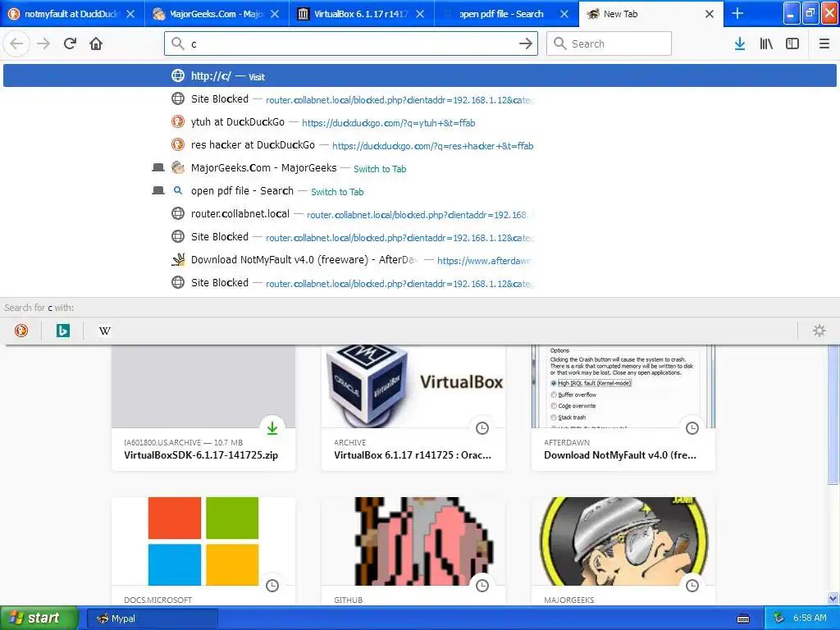Open the Library bookshelf icon

[766, 43]
